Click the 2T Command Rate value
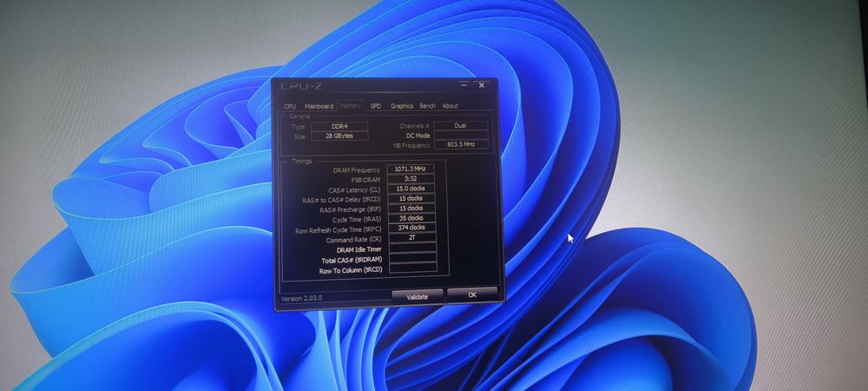This screenshot has height=391, width=868. pyautogui.click(x=412, y=237)
